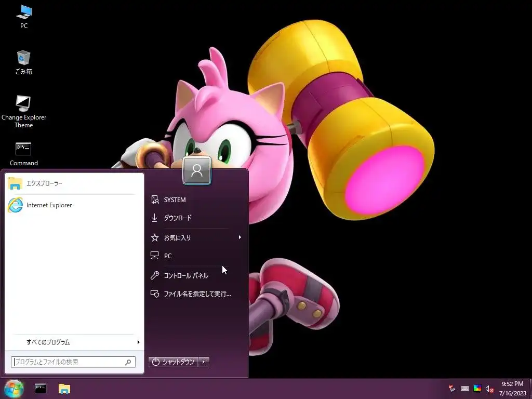Viewport: 532px width, 399px height.
Task: Click the コントロール パネル wrench icon
Action: tap(155, 275)
